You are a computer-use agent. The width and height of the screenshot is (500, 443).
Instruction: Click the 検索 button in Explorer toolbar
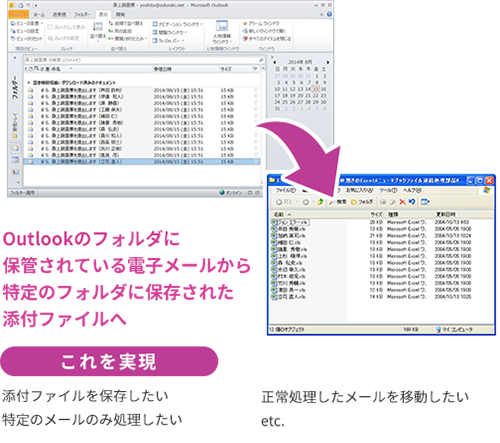337,202
